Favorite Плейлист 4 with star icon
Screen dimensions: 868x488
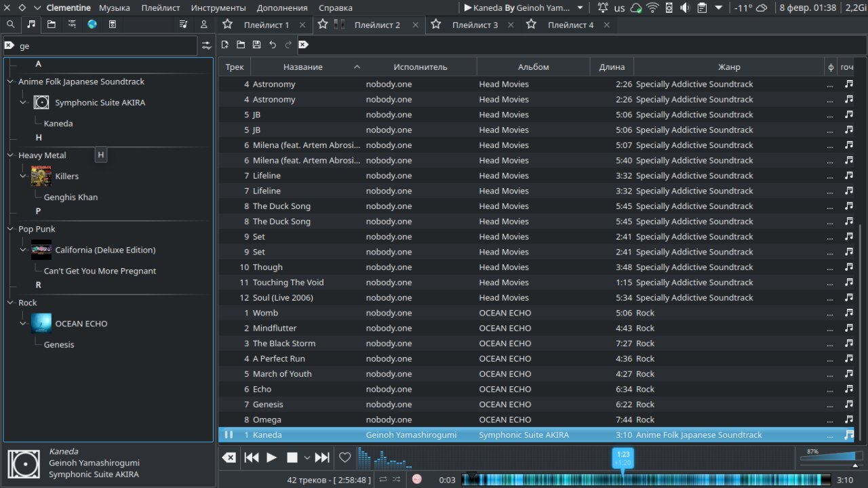(x=532, y=24)
